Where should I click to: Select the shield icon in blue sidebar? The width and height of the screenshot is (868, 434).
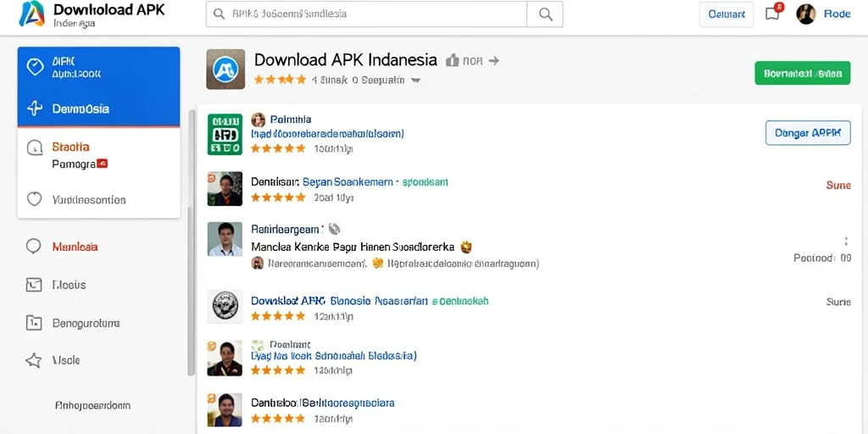coord(35,67)
